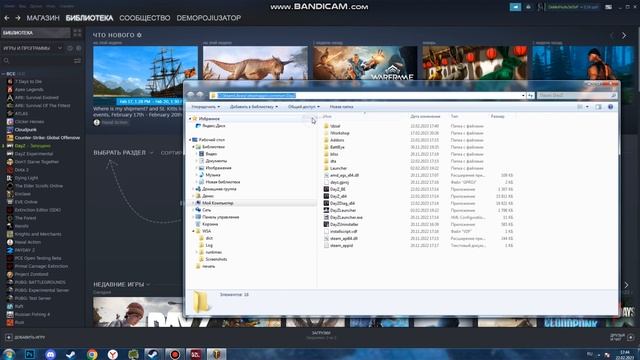Show next news items with right arrow
The width and height of the screenshot is (640, 360).
(x=624, y=36)
